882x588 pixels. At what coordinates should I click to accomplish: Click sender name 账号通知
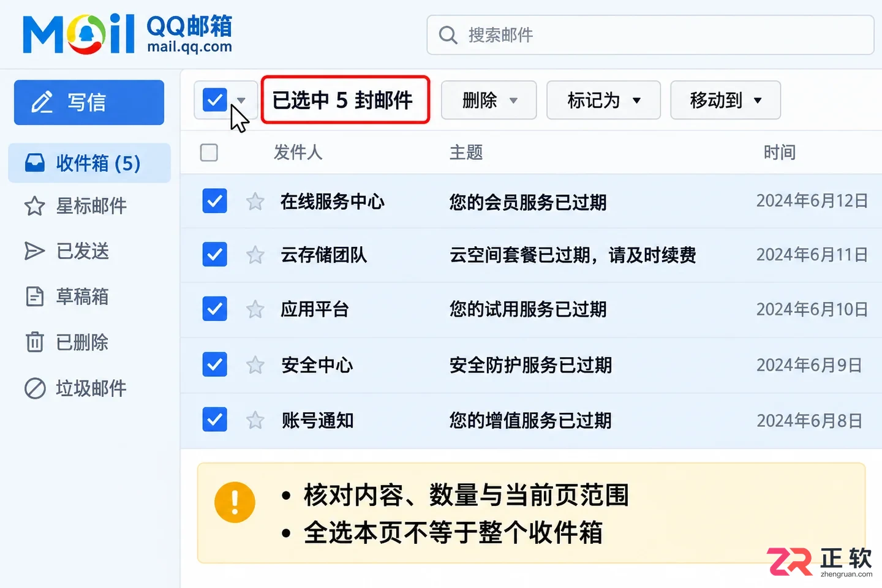pos(317,420)
